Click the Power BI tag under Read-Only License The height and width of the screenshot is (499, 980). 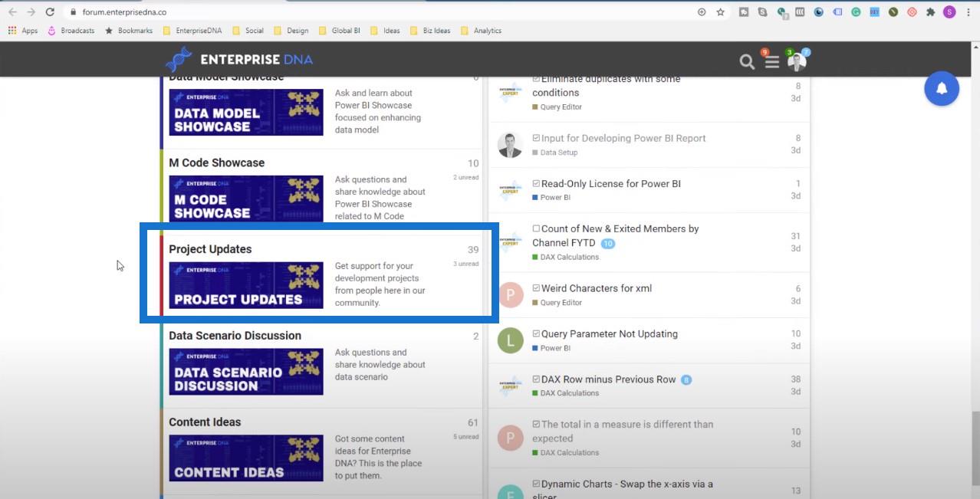pos(551,198)
